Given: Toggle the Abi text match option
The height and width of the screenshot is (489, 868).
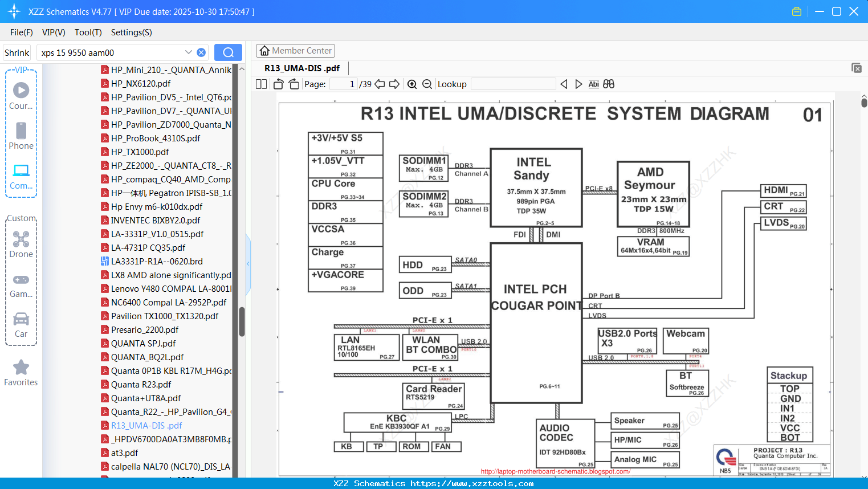Looking at the screenshot, I should 593,84.
